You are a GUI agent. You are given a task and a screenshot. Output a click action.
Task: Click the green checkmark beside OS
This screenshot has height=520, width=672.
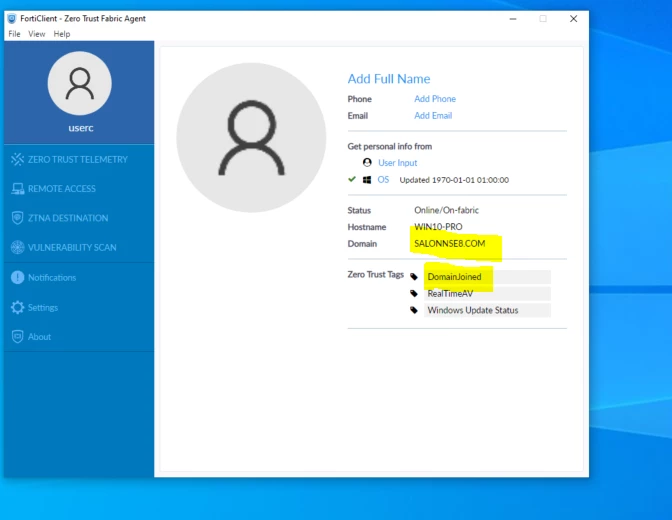pyautogui.click(x=352, y=179)
